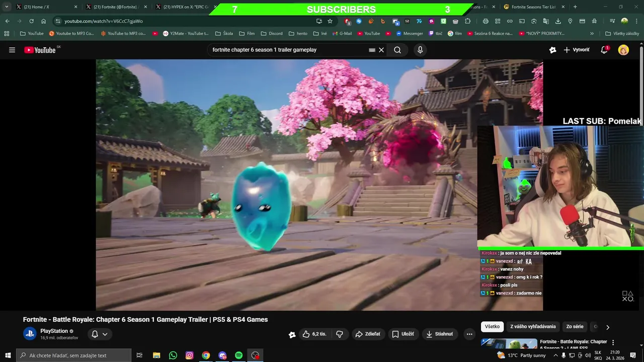Bookmark this page with the star
Viewport: 644px width, 362px height.
tap(330, 21)
